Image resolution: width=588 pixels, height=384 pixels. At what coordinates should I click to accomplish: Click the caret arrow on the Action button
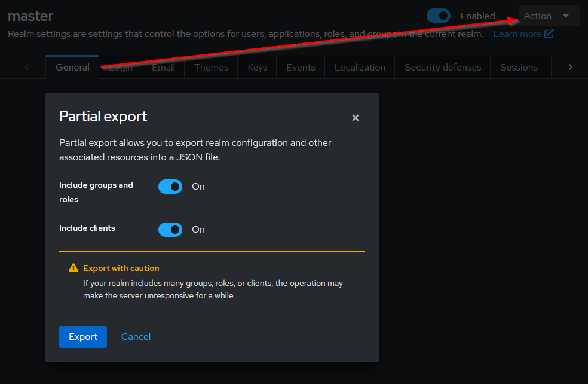coord(565,16)
